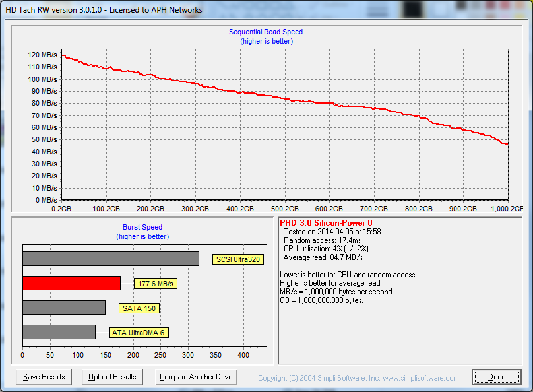Click the red 177.6 MB/s burst bar

pos(71,283)
